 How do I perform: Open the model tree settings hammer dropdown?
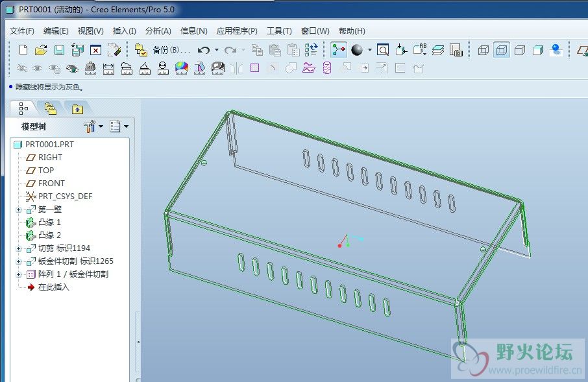(x=93, y=126)
